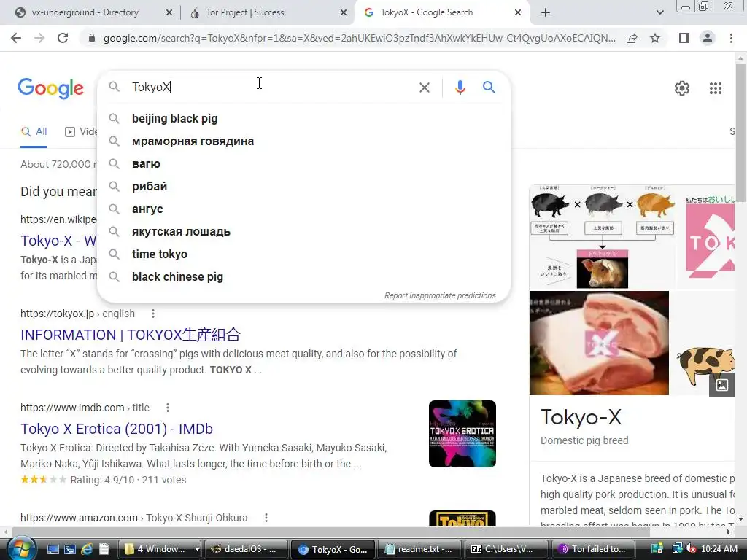Clear the search box with the X
Viewport: 747px width, 560px height.
424,87
